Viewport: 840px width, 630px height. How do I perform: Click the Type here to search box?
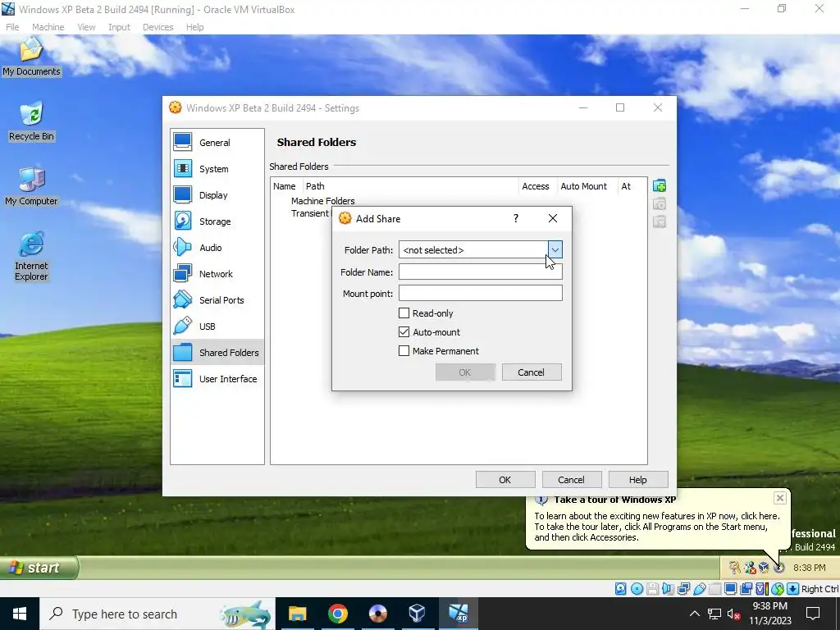pos(157,614)
